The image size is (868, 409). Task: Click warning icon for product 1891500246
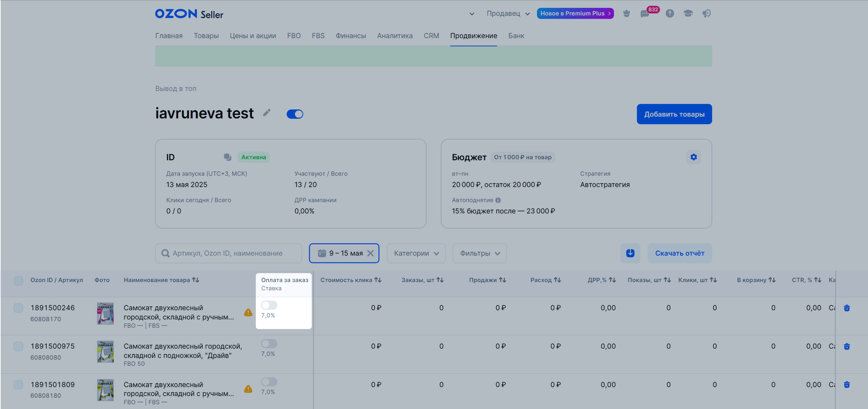[x=248, y=312]
